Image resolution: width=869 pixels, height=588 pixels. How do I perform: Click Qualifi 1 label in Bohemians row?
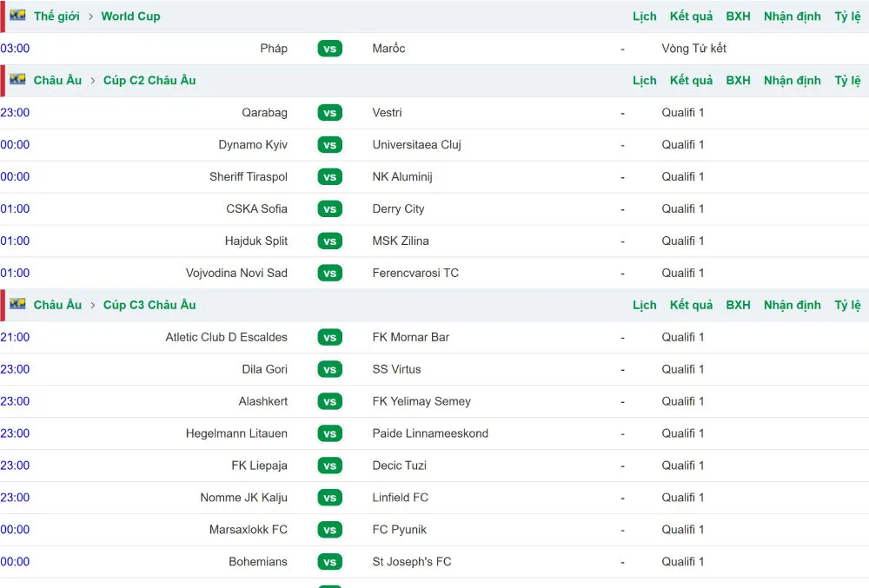683,563
